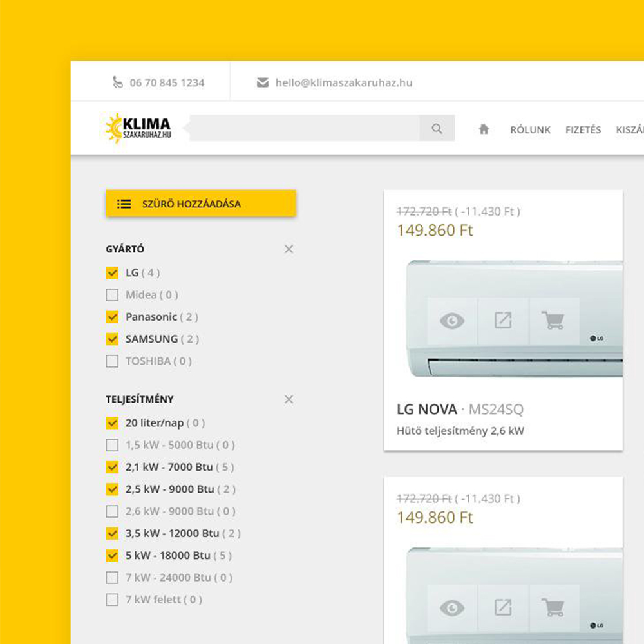Uncheck the LG manufacturer checkbox
Screen dimensions: 644x644
[x=112, y=272]
